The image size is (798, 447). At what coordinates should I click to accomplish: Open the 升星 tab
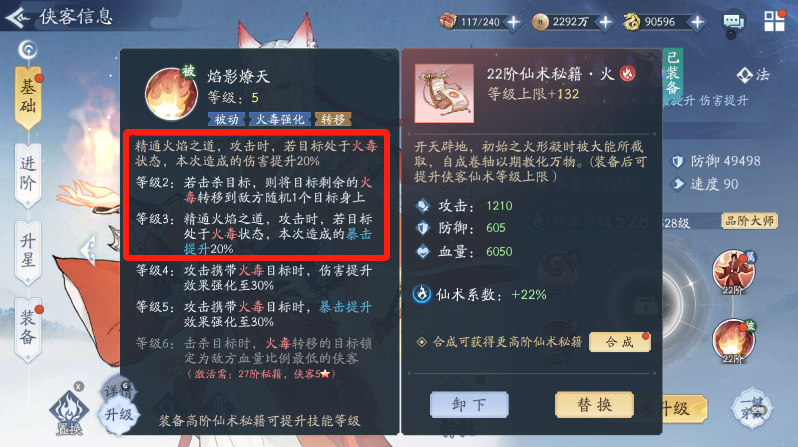pyautogui.click(x=28, y=252)
